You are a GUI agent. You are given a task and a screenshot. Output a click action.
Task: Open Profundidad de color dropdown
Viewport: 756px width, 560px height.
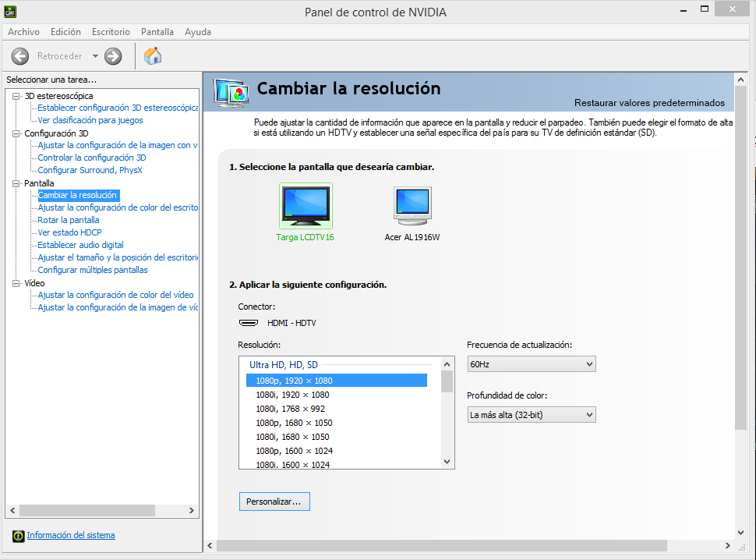(532, 415)
